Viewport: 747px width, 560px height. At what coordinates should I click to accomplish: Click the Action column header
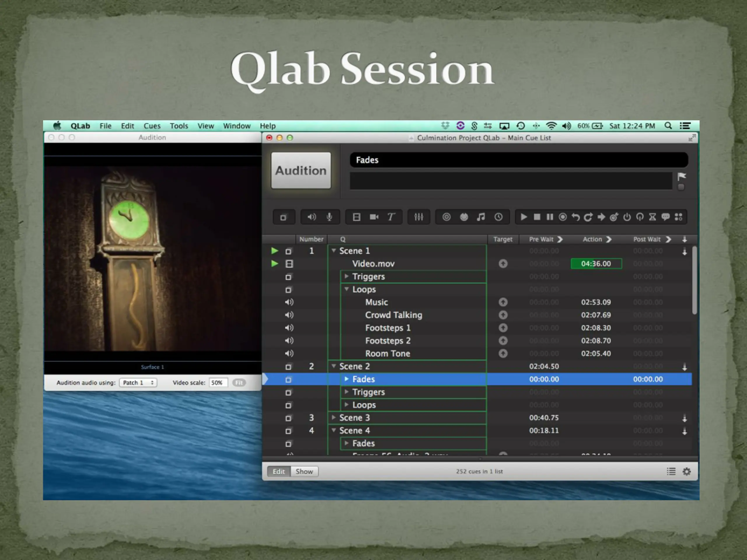(596, 239)
